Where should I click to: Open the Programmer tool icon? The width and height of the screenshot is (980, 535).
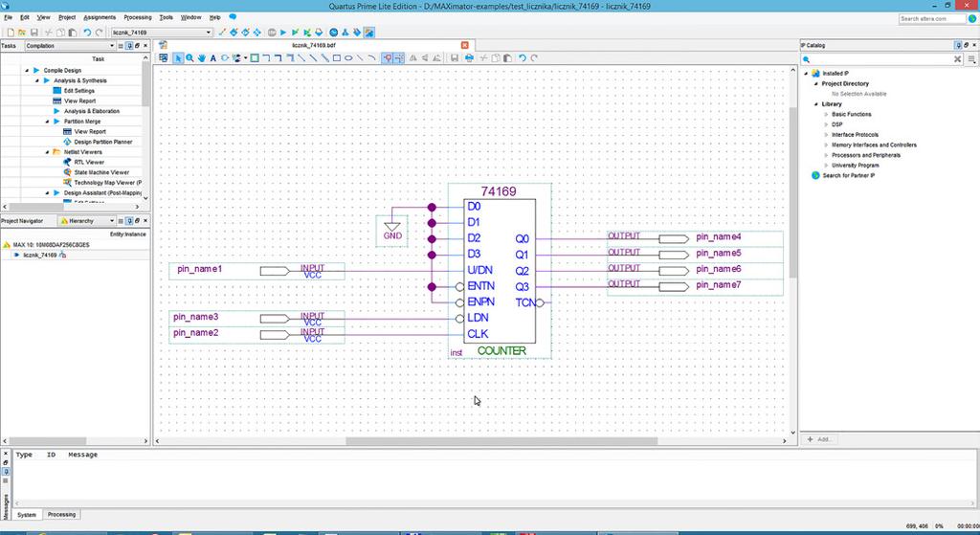357,33
